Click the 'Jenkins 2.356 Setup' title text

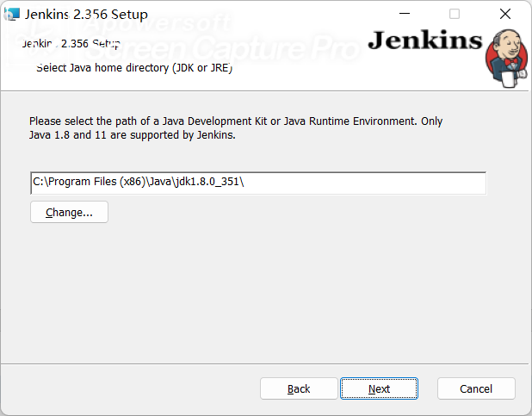click(x=86, y=15)
